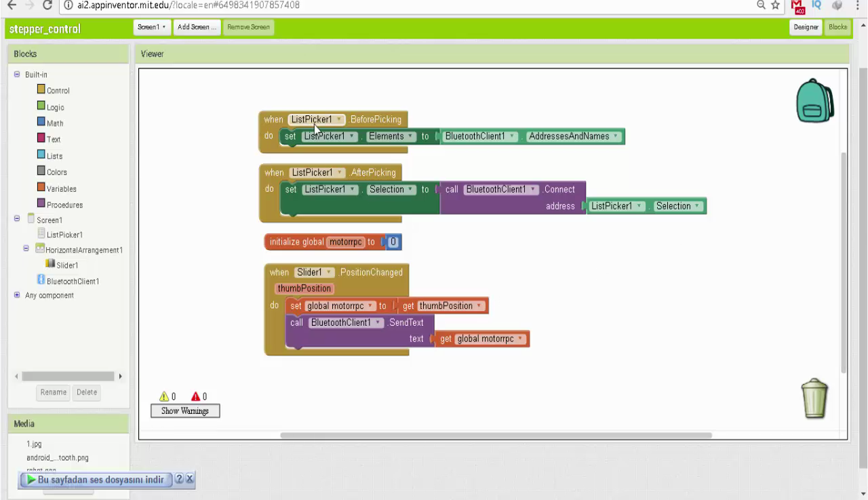Click the stepper_control project name
The width and height of the screenshot is (868, 500).
click(x=45, y=29)
